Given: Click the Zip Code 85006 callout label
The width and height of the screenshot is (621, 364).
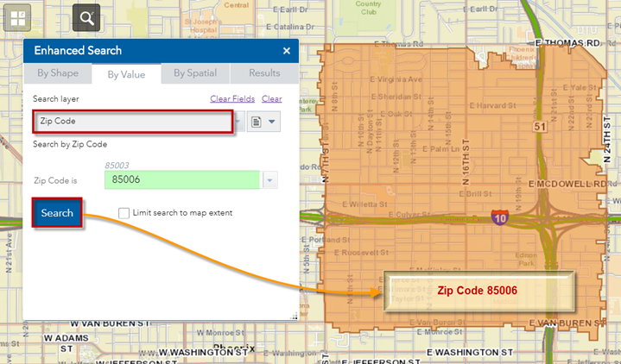Looking at the screenshot, I should click(x=477, y=292).
